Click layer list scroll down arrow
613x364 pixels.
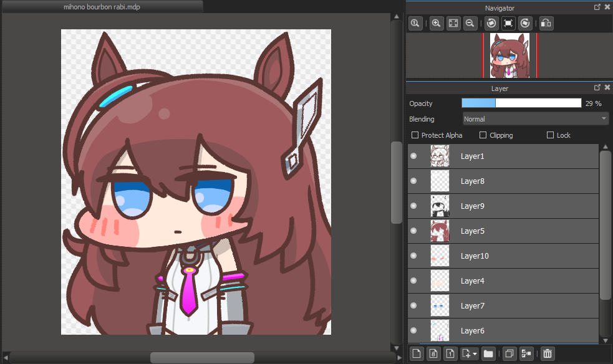point(605,341)
